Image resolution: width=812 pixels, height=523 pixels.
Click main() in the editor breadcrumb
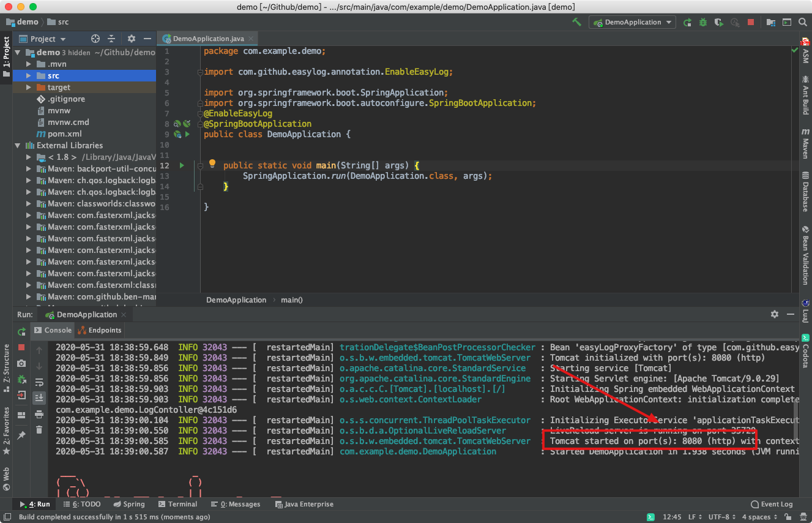[292, 300]
